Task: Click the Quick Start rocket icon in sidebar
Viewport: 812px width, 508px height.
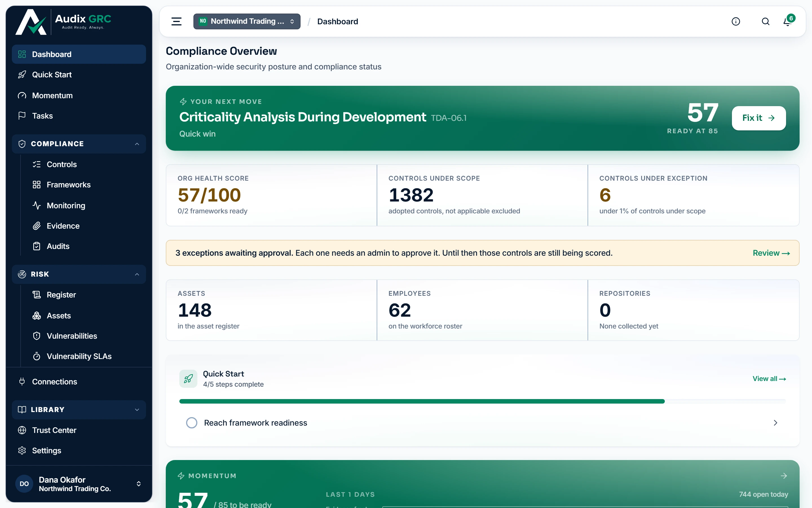Action: [22, 75]
